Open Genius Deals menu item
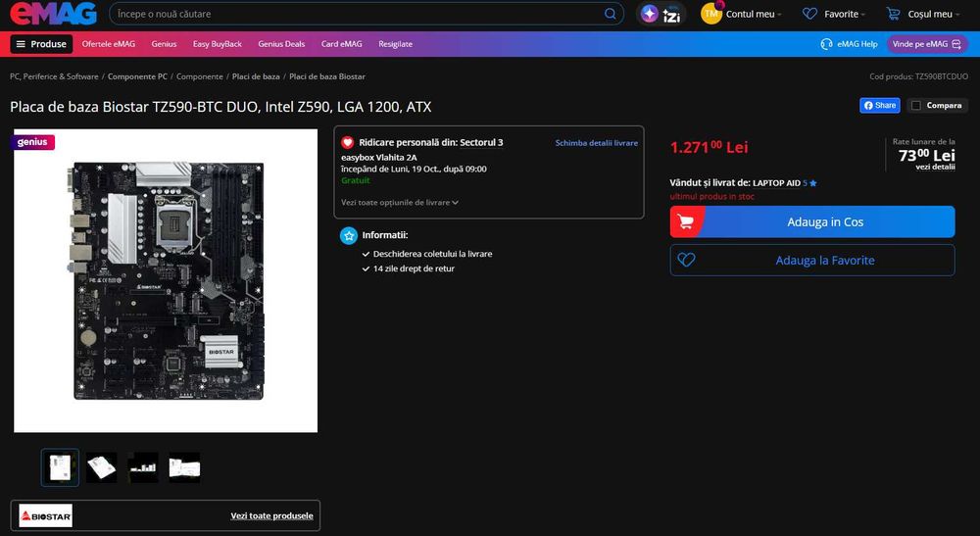980x536 pixels. coord(281,44)
